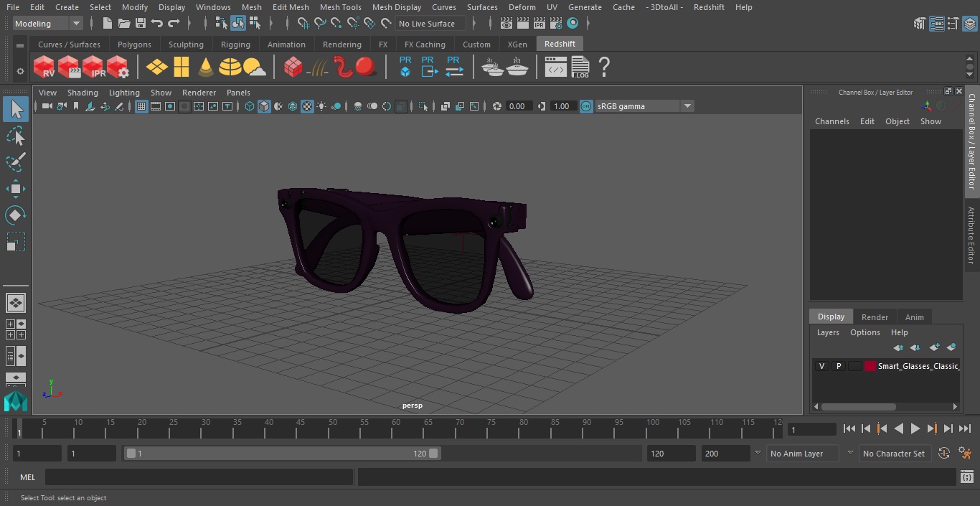
Task: Go to start of playback range
Action: click(x=849, y=428)
